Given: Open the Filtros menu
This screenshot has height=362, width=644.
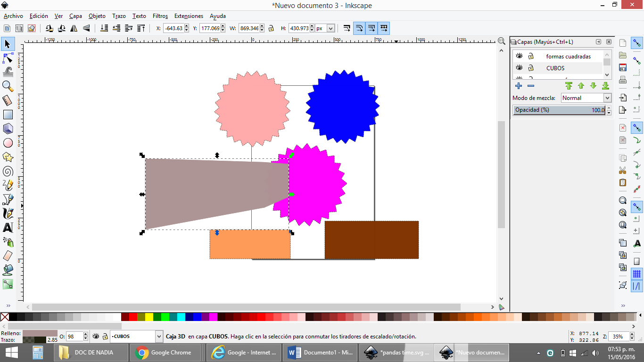Looking at the screenshot, I should click(x=160, y=16).
